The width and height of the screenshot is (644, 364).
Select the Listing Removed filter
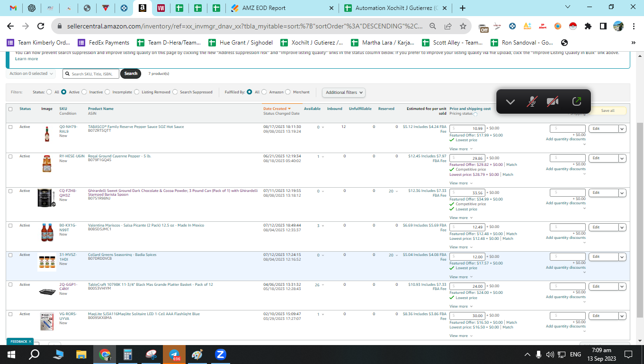(137, 92)
